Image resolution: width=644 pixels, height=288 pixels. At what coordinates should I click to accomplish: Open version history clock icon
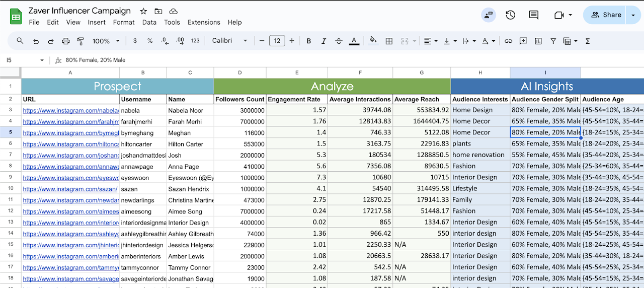(x=510, y=15)
